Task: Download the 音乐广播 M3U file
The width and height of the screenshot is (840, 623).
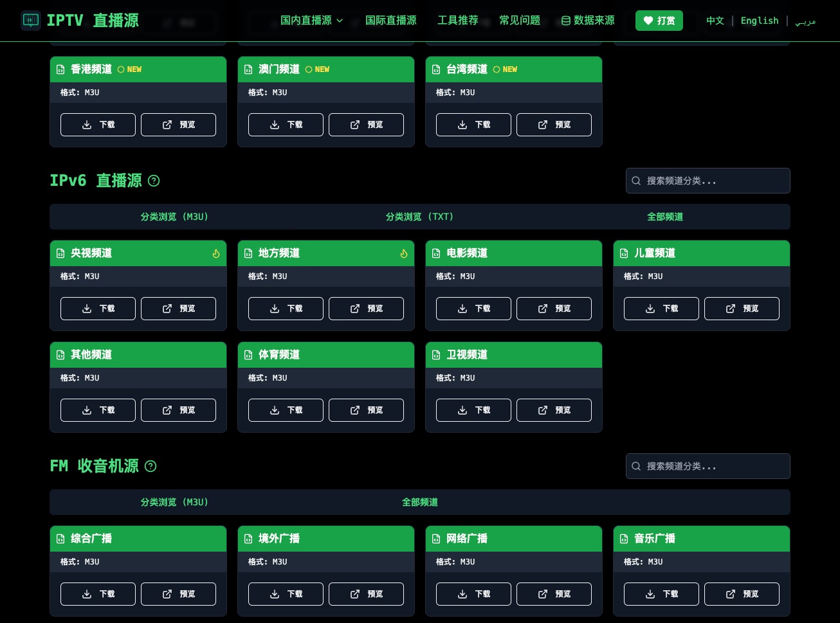Action: point(661,594)
